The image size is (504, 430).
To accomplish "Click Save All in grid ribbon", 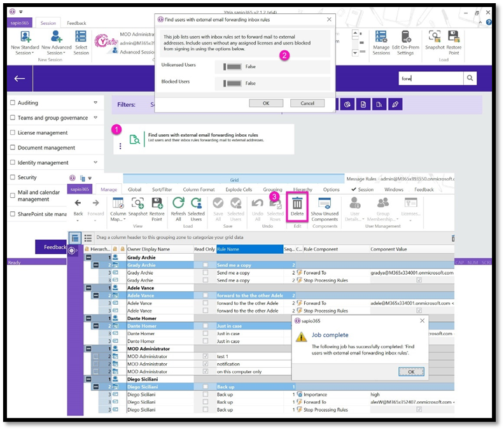I will pos(218,209).
